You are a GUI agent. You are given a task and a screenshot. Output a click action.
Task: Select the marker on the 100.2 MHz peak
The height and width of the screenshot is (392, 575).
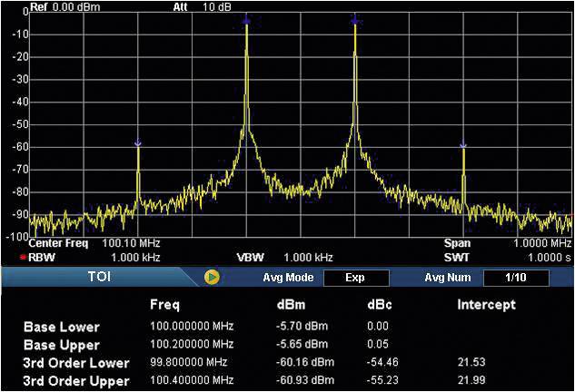point(354,19)
